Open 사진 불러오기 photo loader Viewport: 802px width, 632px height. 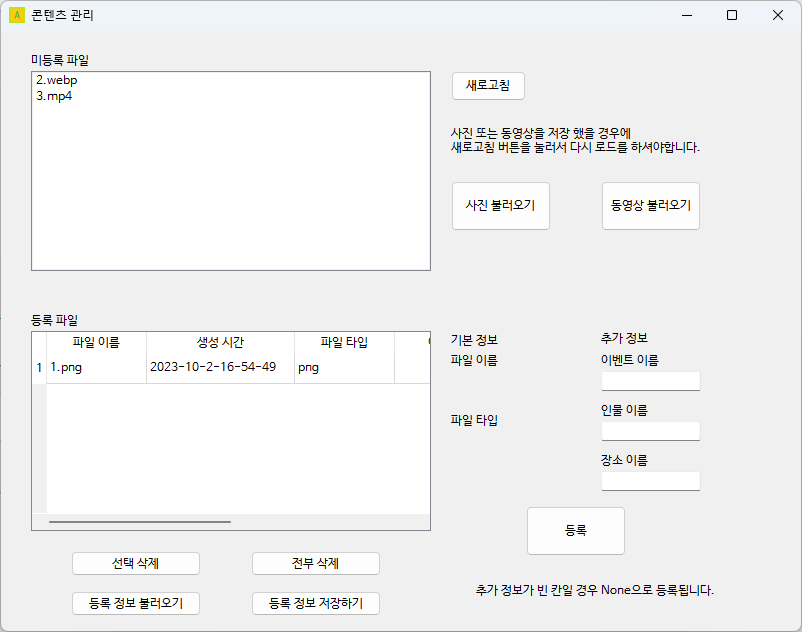click(501, 206)
